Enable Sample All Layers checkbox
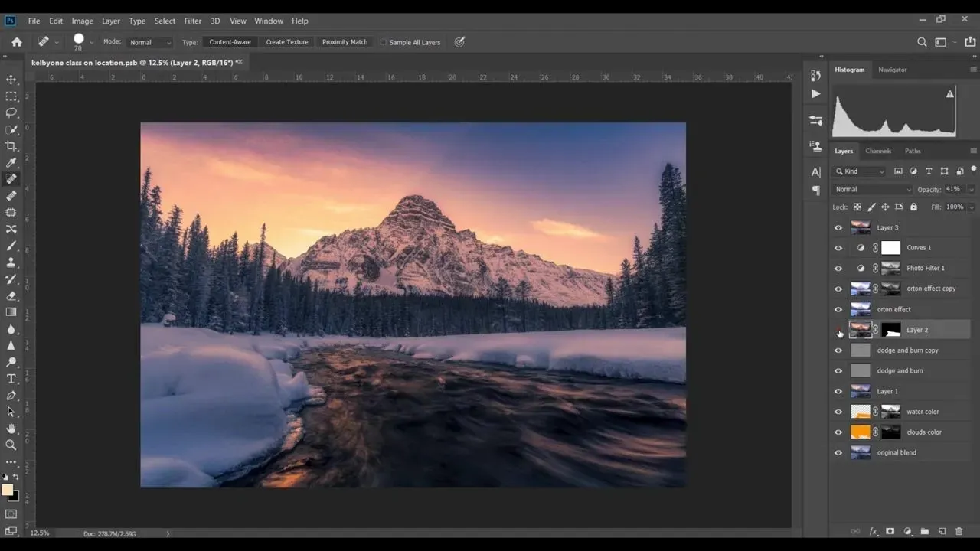Image resolution: width=980 pixels, height=551 pixels. (x=384, y=42)
